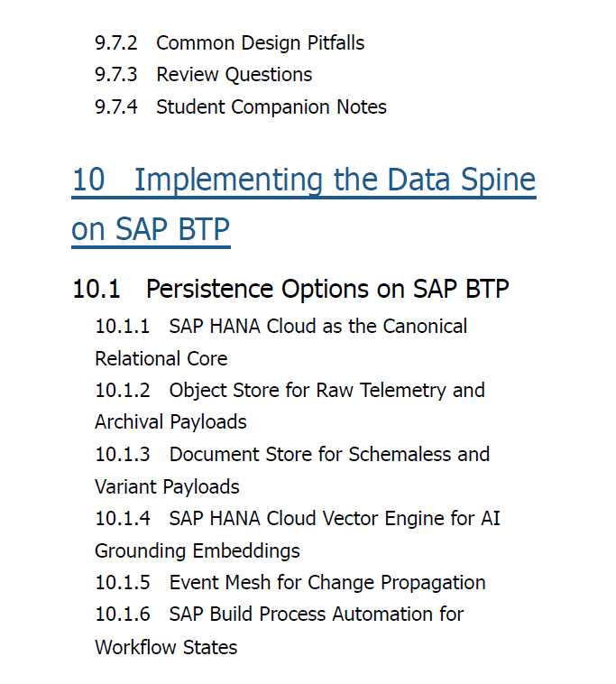The height and width of the screenshot is (684, 616).
Task: Open chapter 10 Implementing the Data Spine link
Action: point(304,180)
